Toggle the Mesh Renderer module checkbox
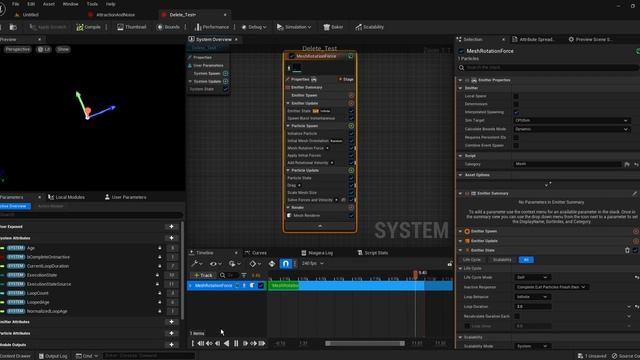The height and width of the screenshot is (360, 640). (351, 216)
